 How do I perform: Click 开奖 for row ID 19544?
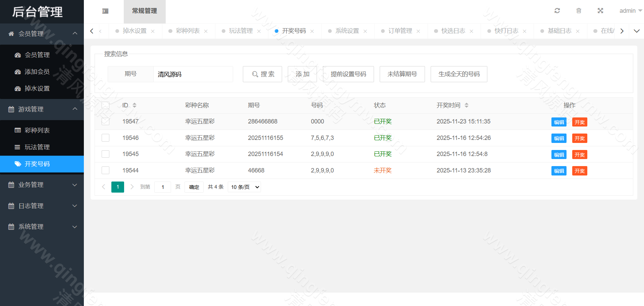(579, 171)
